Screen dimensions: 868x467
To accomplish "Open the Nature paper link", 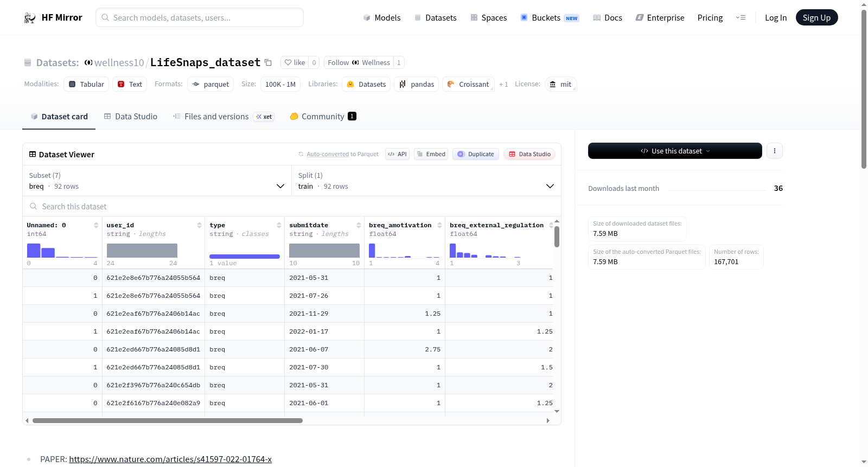I will click(170, 459).
